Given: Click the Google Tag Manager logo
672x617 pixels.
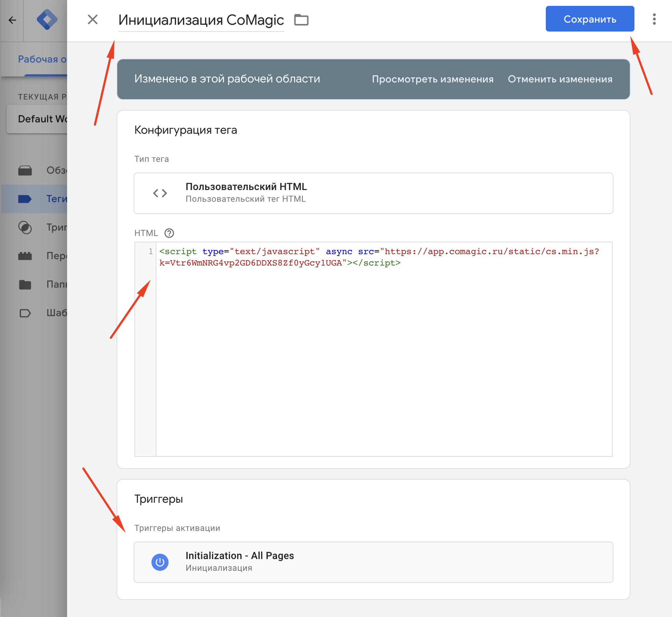Looking at the screenshot, I should [x=47, y=20].
